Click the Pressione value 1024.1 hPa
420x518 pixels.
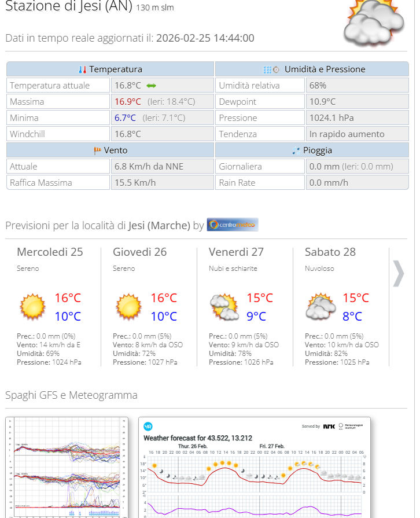click(331, 118)
